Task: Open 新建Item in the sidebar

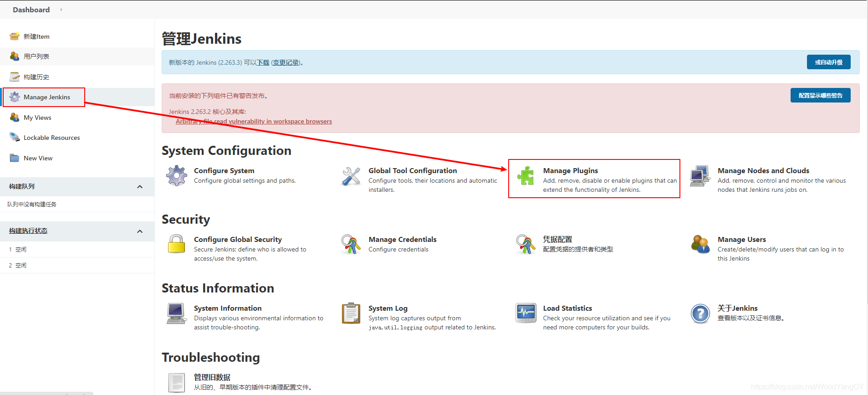Action: pos(36,36)
